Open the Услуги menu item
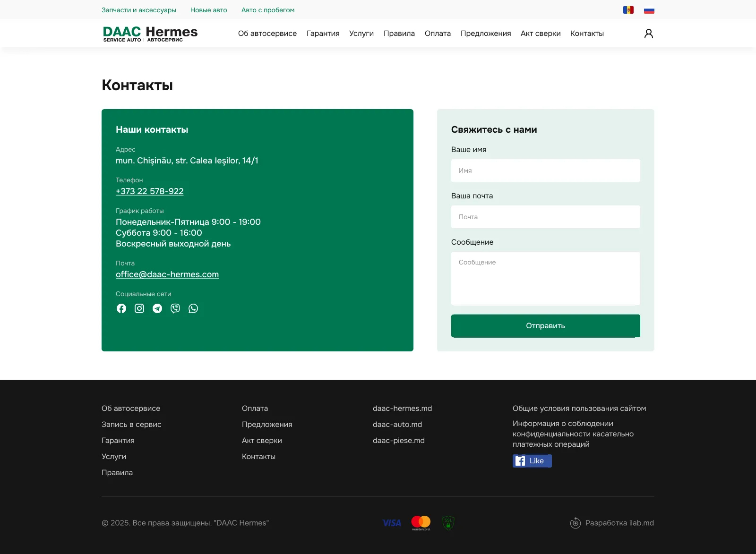The width and height of the screenshot is (756, 554). point(361,34)
